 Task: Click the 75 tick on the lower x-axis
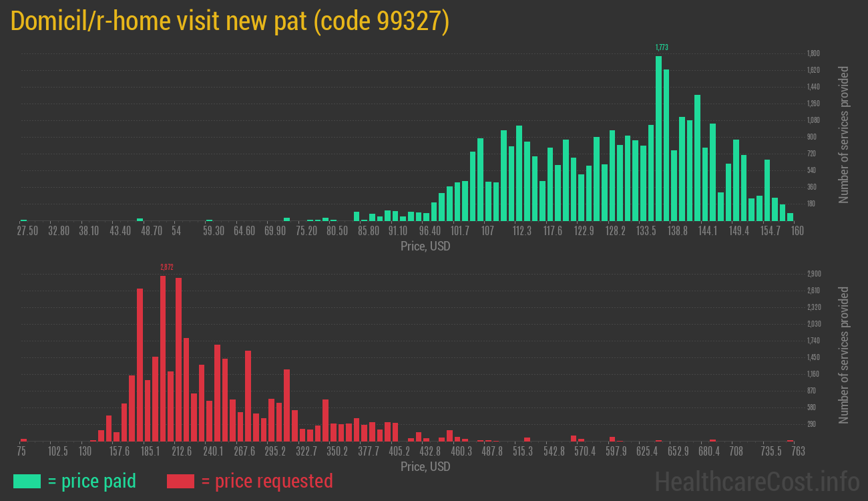22,452
